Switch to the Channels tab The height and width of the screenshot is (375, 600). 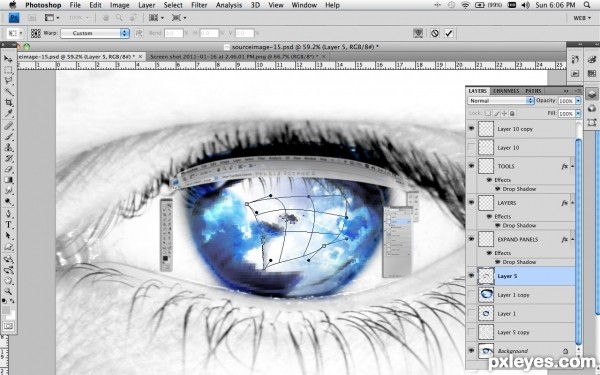[x=506, y=91]
